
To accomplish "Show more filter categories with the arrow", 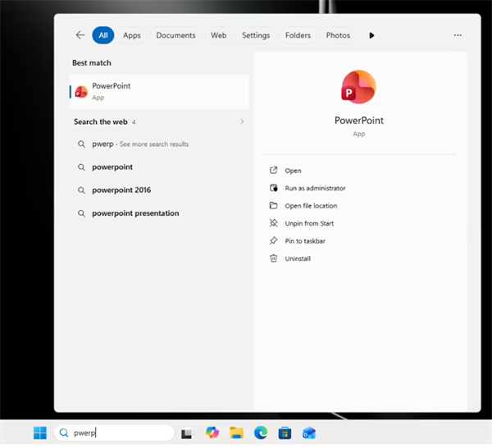I will pos(371,35).
